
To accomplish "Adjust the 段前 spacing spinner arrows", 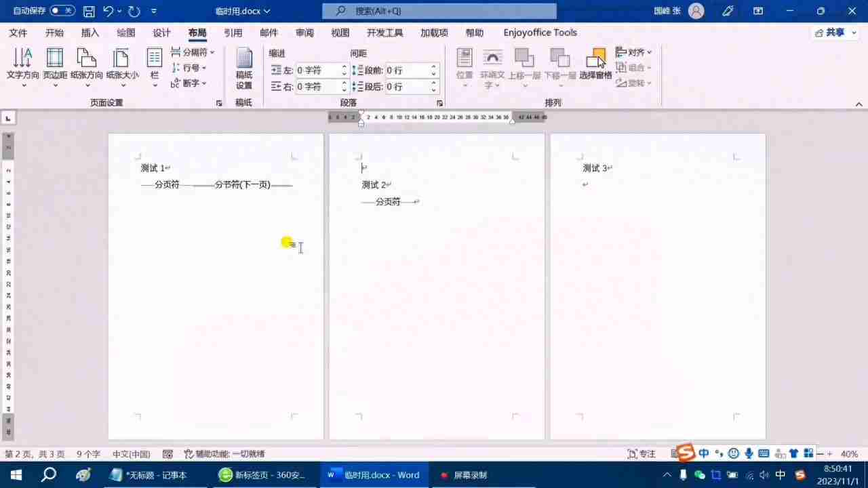I will tap(434, 70).
